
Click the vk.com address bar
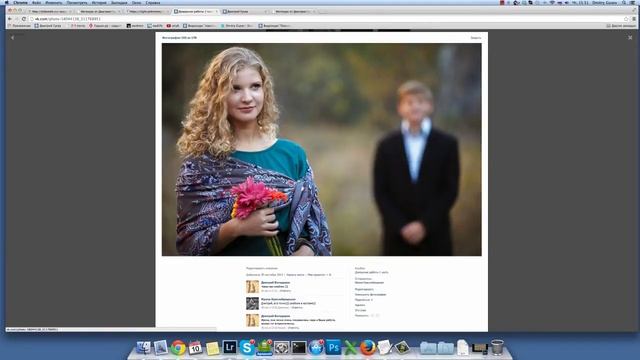pyautogui.click(x=327, y=19)
